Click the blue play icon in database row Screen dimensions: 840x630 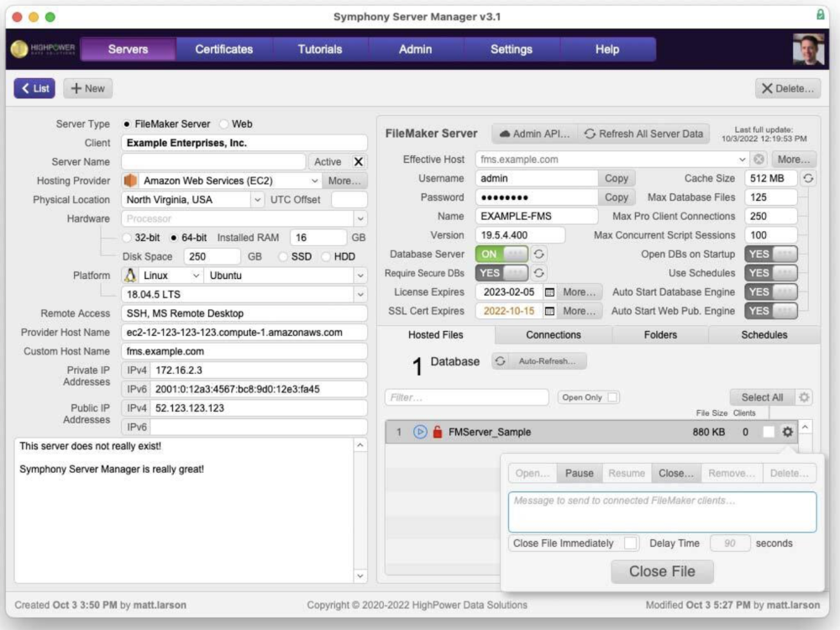click(x=421, y=432)
